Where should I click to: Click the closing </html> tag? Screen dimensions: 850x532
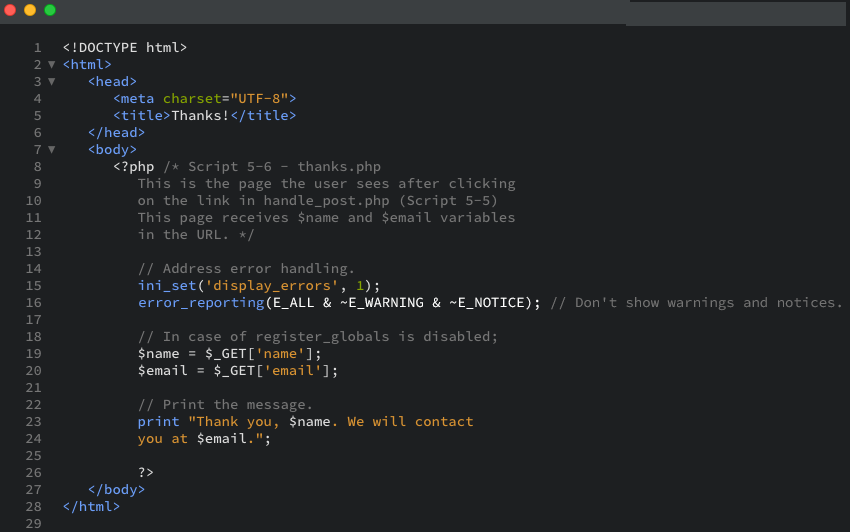coord(91,507)
